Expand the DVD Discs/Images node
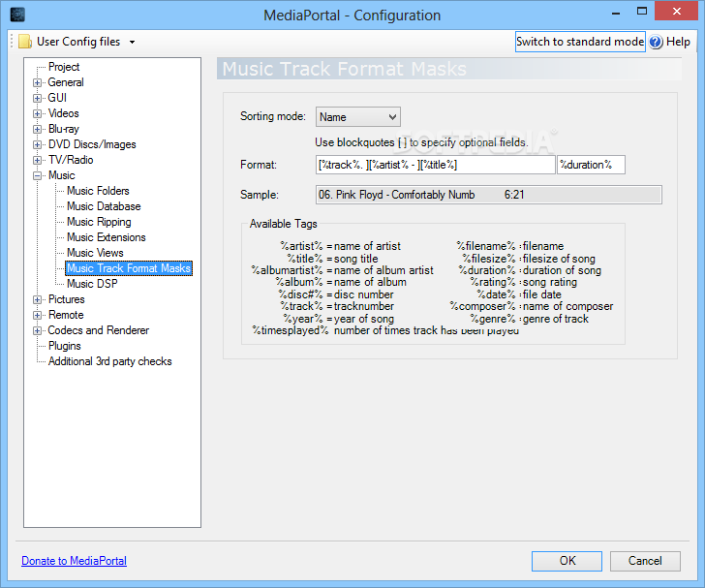This screenshot has width=705, height=588. click(x=38, y=145)
